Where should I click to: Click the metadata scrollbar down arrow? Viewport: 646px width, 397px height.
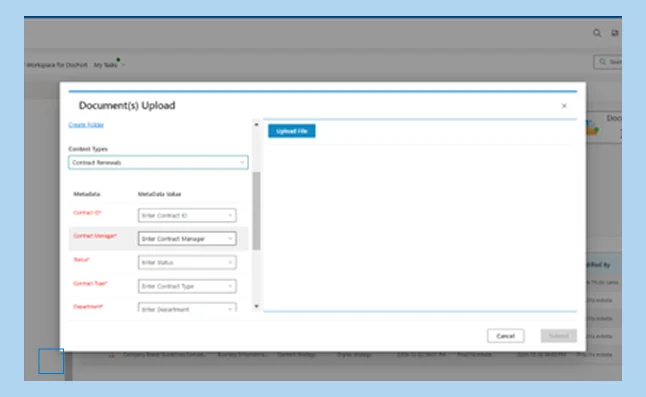[x=256, y=306]
